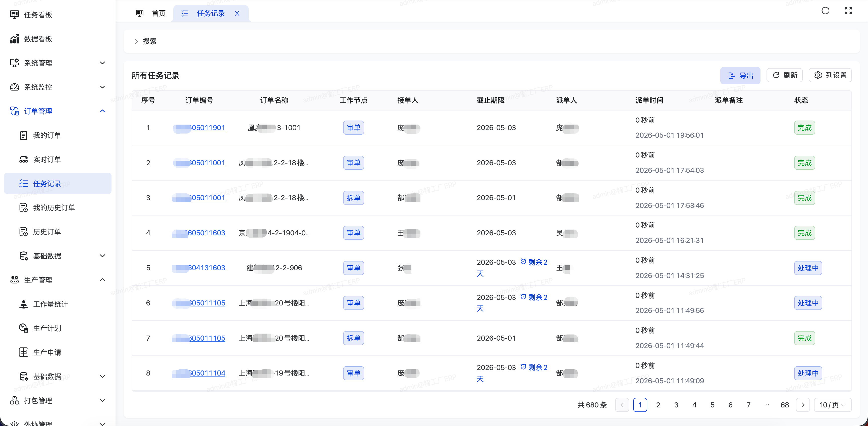Screen dimensions: 868x426
Task: Click the 生产管理 icon
Action: 15,280
